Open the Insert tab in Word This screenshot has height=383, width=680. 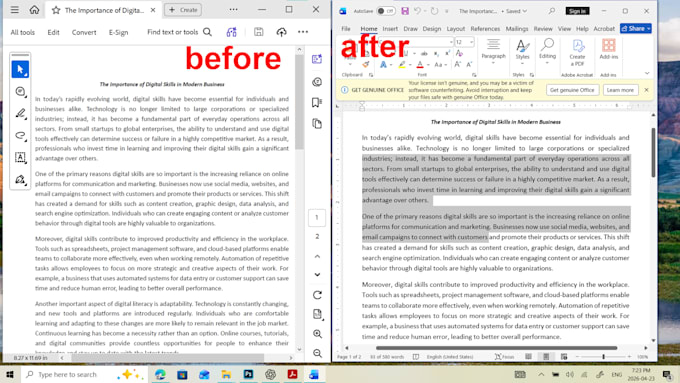pyautogui.click(x=390, y=29)
